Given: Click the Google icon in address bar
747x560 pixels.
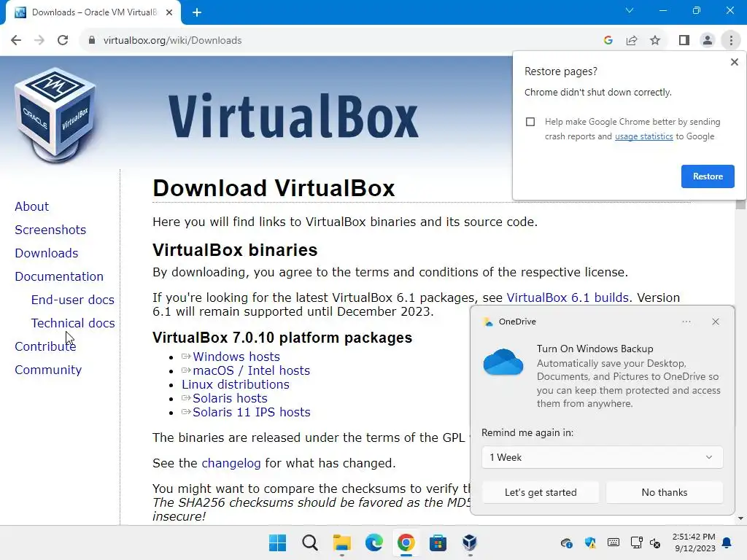Looking at the screenshot, I should pyautogui.click(x=608, y=41).
